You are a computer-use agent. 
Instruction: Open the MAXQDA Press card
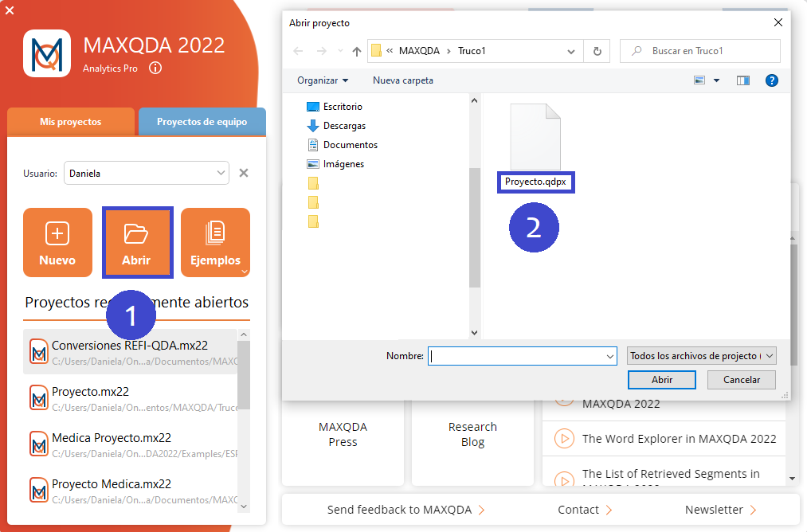coord(343,443)
